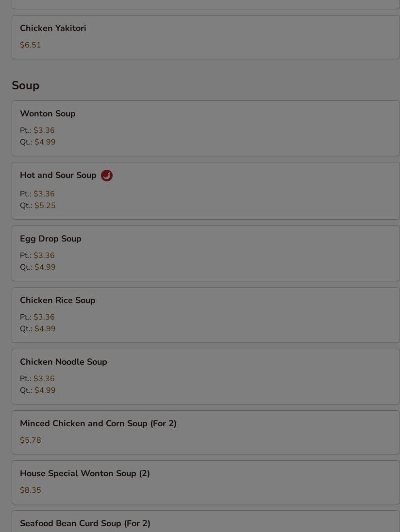
Task: Choose the Egg Drop Soup card
Action: tap(206, 254)
